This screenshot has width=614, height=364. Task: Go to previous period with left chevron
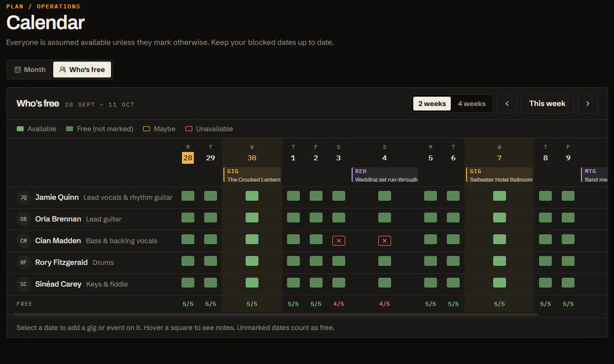(x=507, y=104)
